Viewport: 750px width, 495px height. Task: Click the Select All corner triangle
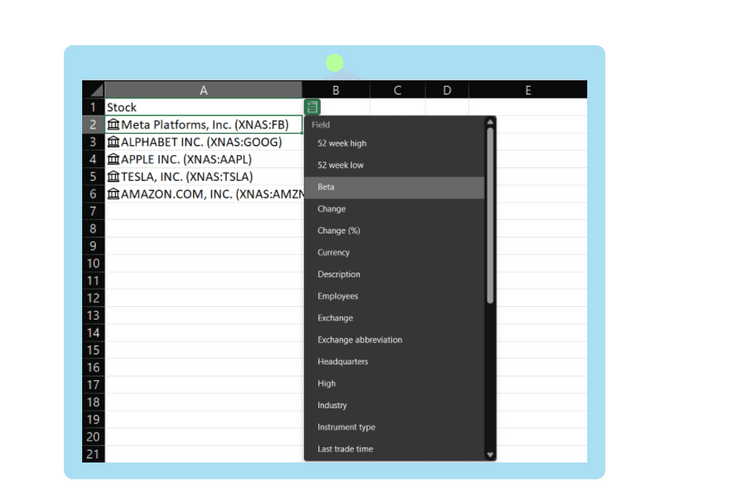(97, 90)
